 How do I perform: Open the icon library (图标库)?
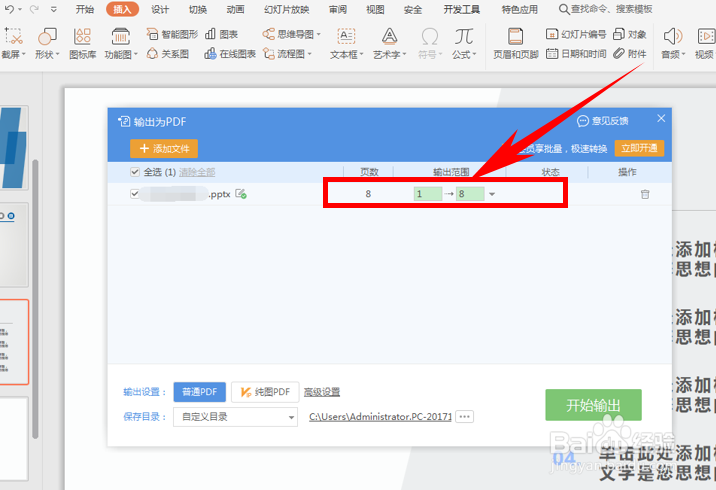tap(83, 43)
